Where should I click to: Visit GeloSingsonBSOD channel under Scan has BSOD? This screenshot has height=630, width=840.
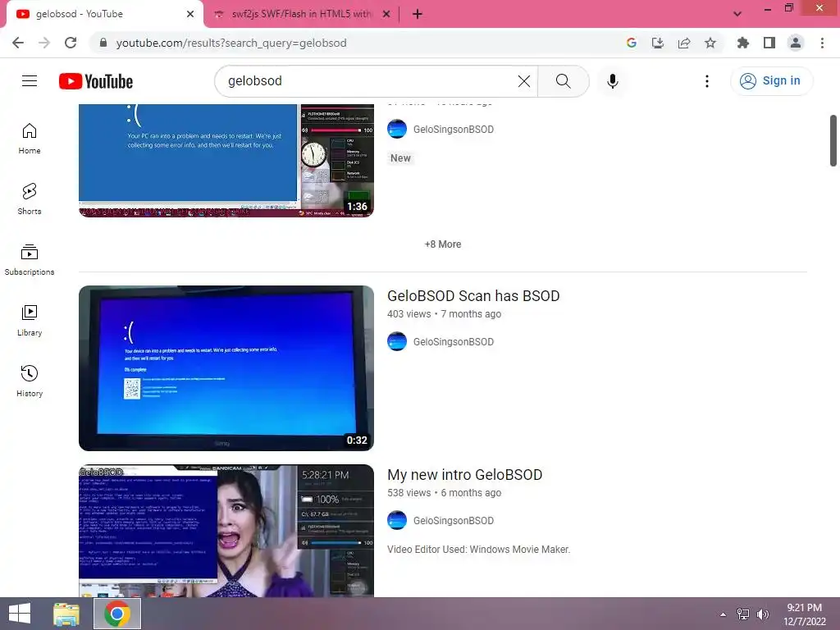click(453, 342)
